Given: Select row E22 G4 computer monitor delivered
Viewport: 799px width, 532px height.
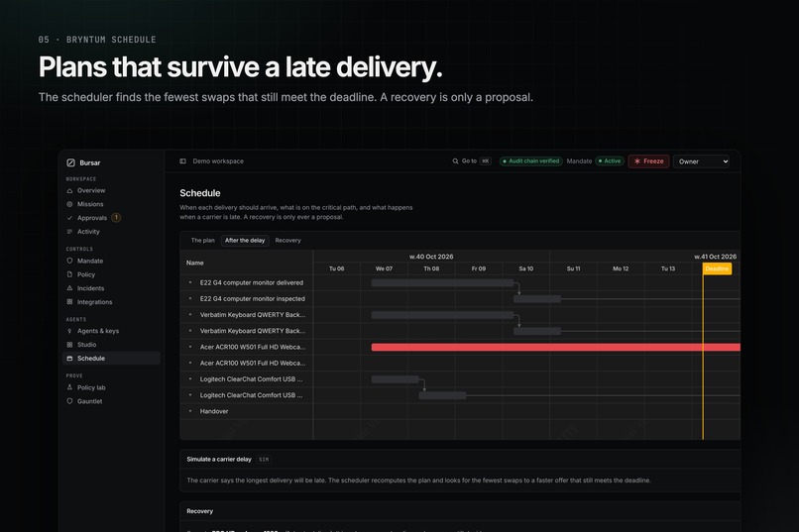Looking at the screenshot, I should (247, 283).
